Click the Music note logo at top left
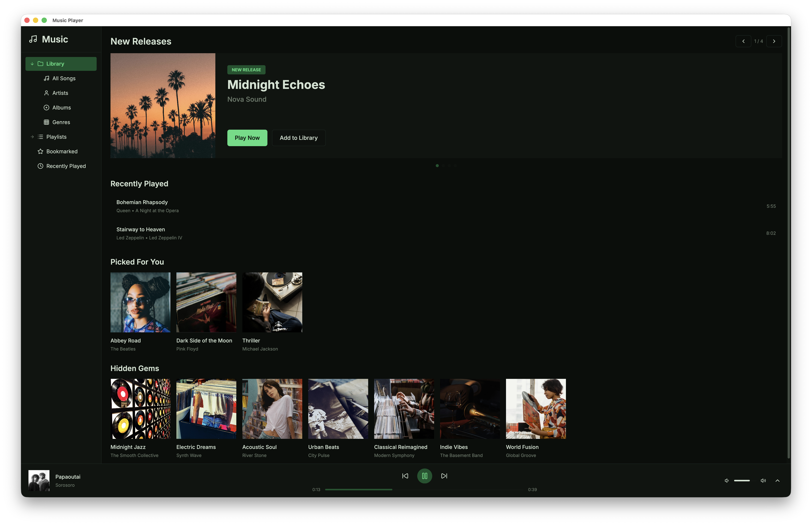The height and width of the screenshot is (525, 812). click(33, 39)
